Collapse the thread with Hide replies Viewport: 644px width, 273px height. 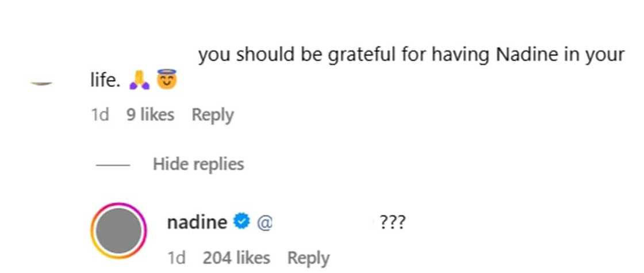(198, 164)
